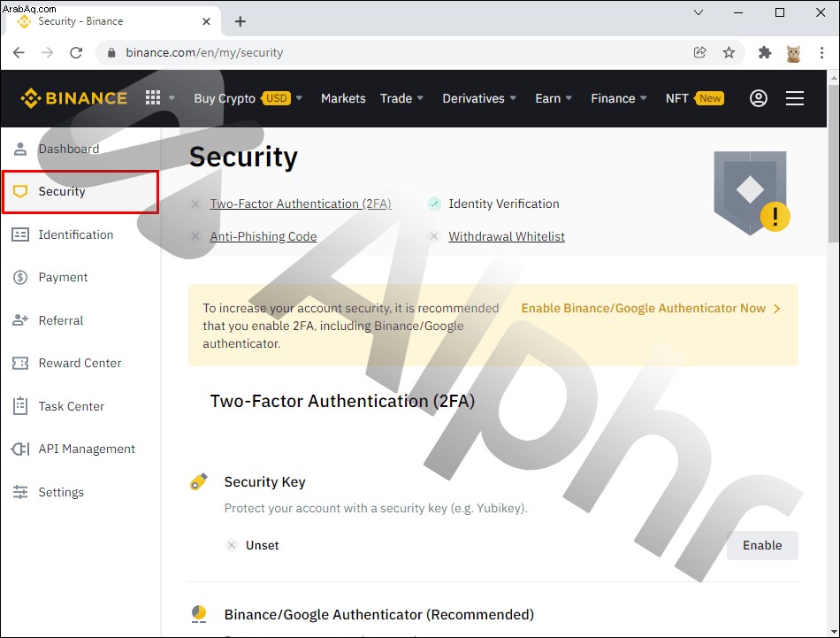Click the security shield warning badge

(752, 193)
